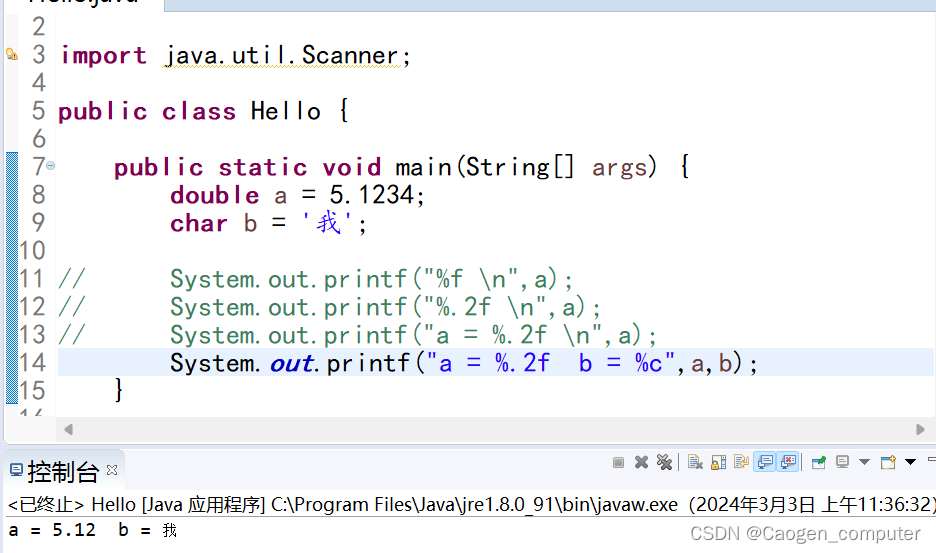The image size is (936, 553).
Task: Minimize the console view
Action: (x=932, y=460)
